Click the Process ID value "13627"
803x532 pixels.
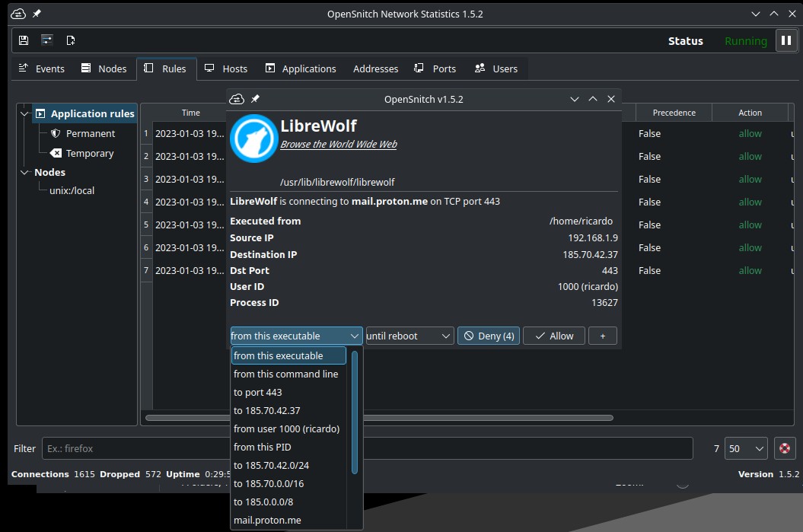point(604,303)
